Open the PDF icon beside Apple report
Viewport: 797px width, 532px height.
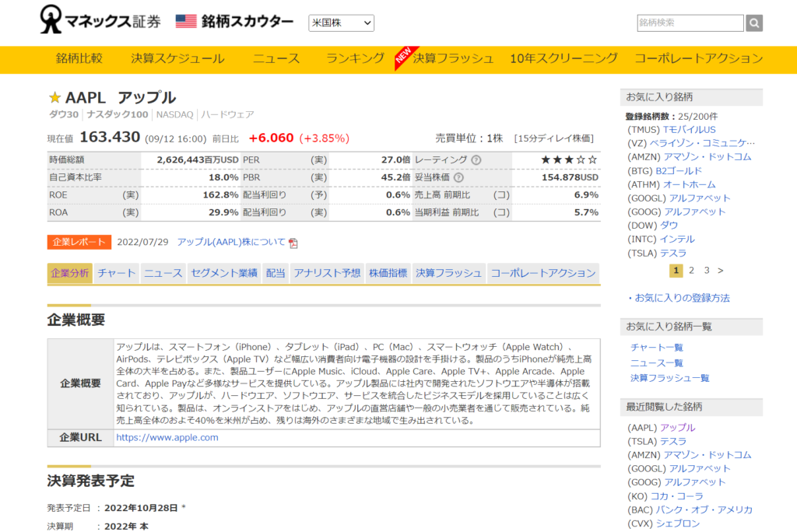(x=293, y=243)
